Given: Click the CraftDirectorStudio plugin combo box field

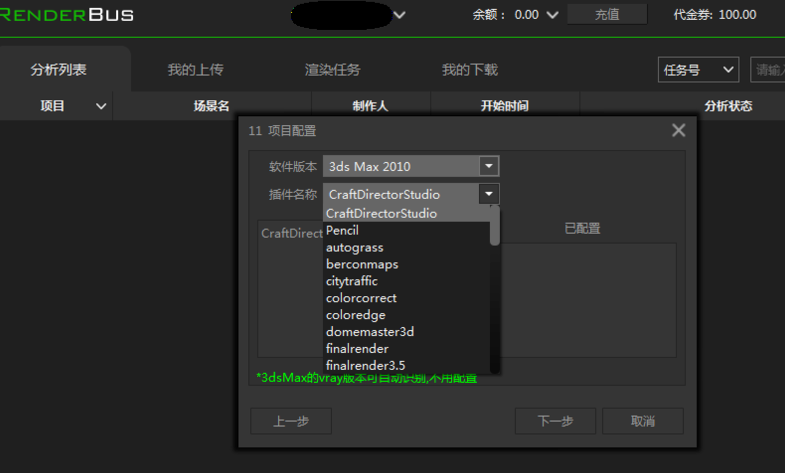Looking at the screenshot, I should click(x=411, y=194).
